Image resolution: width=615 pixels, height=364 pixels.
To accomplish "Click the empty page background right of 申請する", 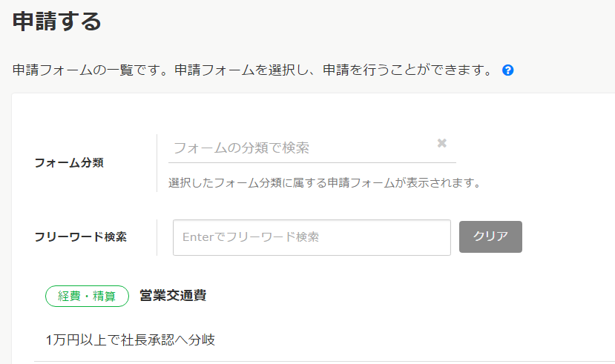I will (371, 21).
